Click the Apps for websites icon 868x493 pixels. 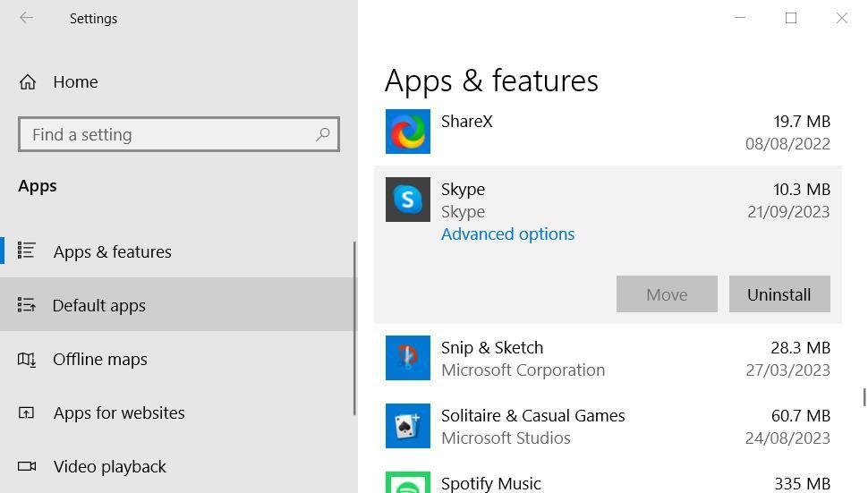coord(26,412)
